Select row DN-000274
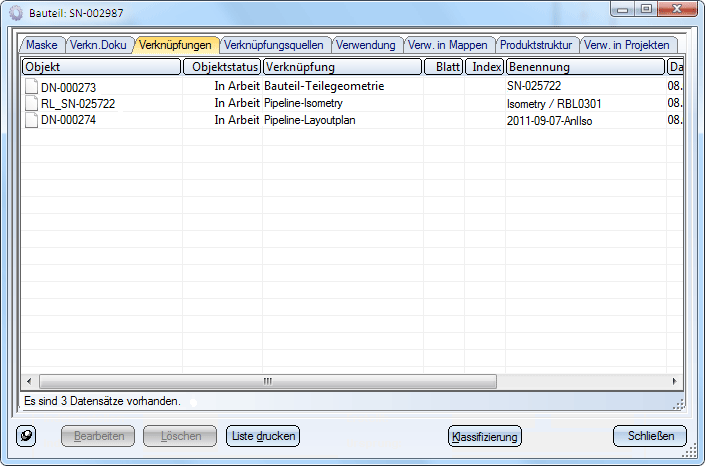The height and width of the screenshot is (466, 705). (352, 120)
